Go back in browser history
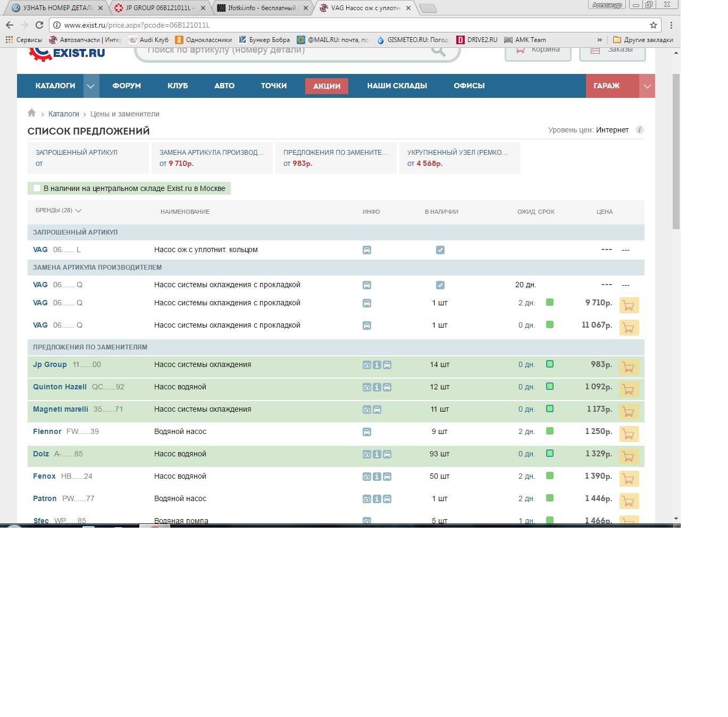The image size is (728, 717). coord(10,25)
